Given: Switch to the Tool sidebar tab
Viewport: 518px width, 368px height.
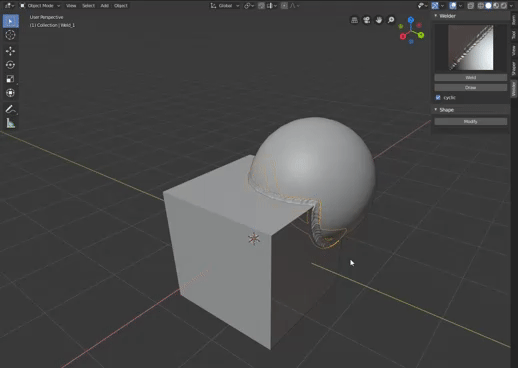Looking at the screenshot, I should point(514,35).
